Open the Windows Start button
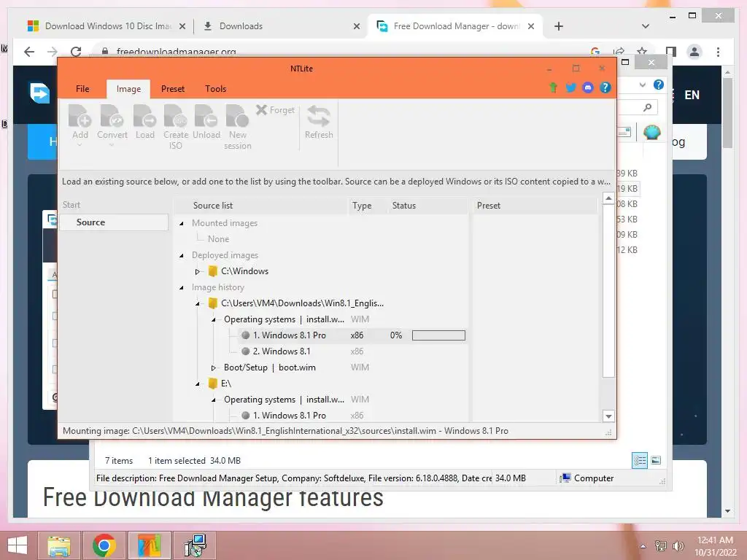This screenshot has height=560, width=747. (x=18, y=545)
